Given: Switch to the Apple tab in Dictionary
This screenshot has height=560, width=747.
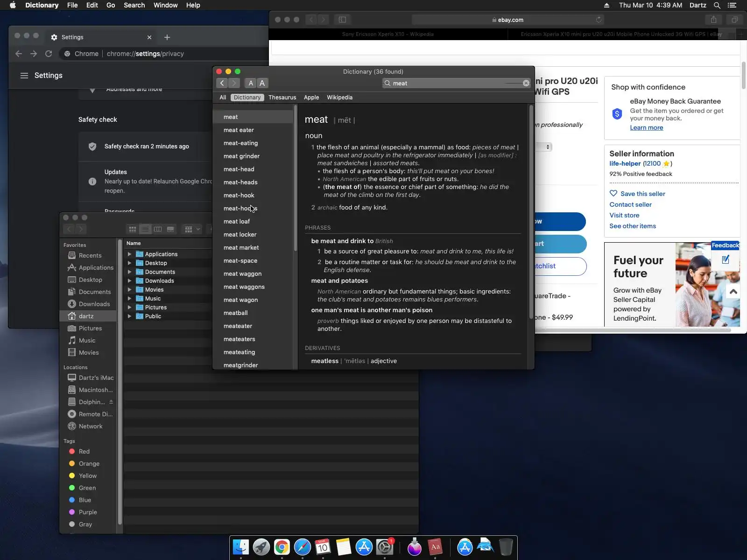Looking at the screenshot, I should tap(311, 98).
